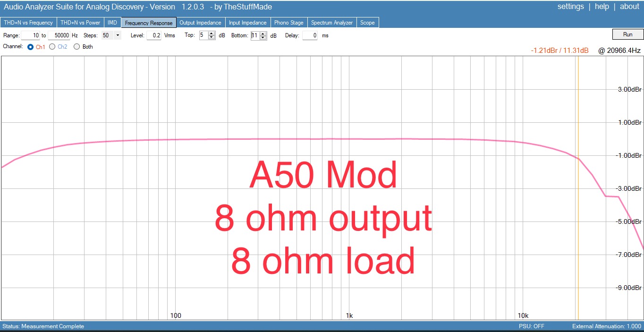This screenshot has width=644, height=332.
Task: Click the Delay ms input field
Action: tap(310, 35)
